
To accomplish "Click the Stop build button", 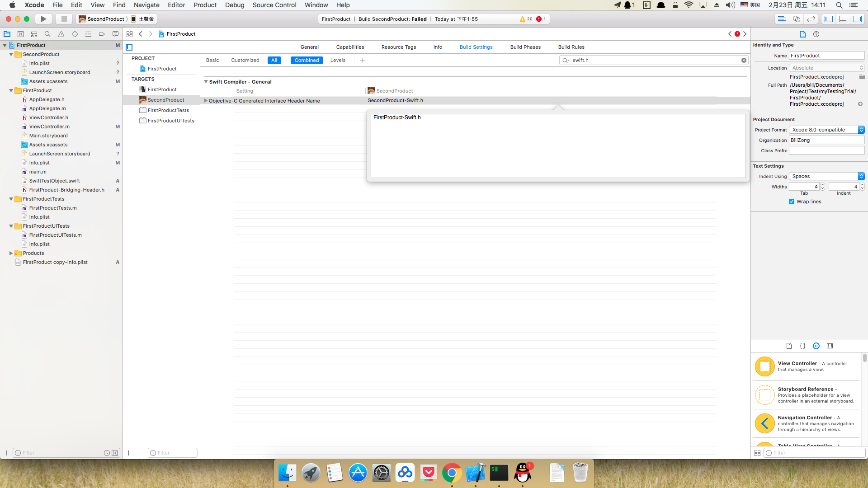I will point(64,19).
